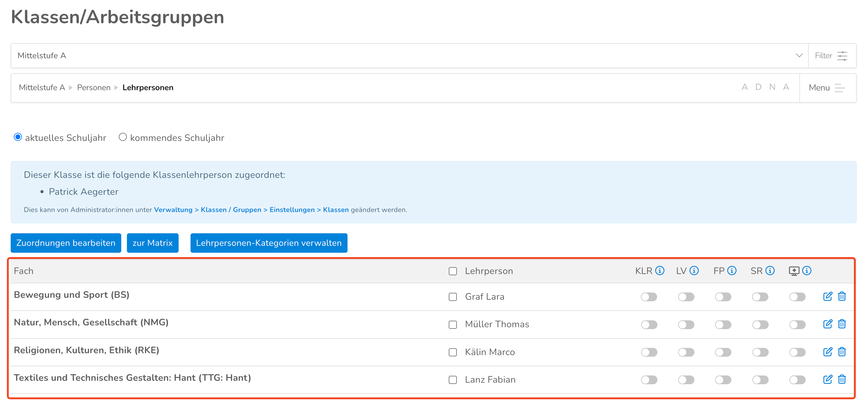Click info icon next to SR
Viewport: 868px width, 419px height.
[770, 271]
